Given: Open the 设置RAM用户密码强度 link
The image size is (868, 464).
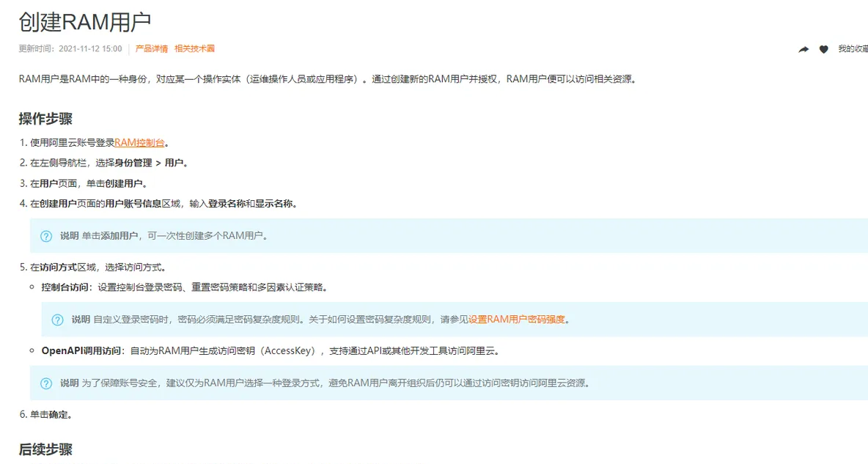Looking at the screenshot, I should coord(517,320).
